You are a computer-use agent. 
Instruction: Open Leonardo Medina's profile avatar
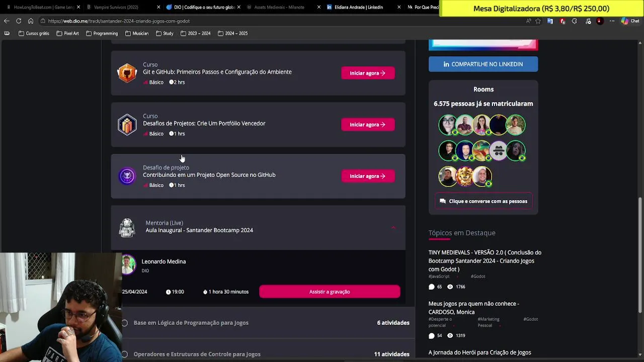click(129, 264)
